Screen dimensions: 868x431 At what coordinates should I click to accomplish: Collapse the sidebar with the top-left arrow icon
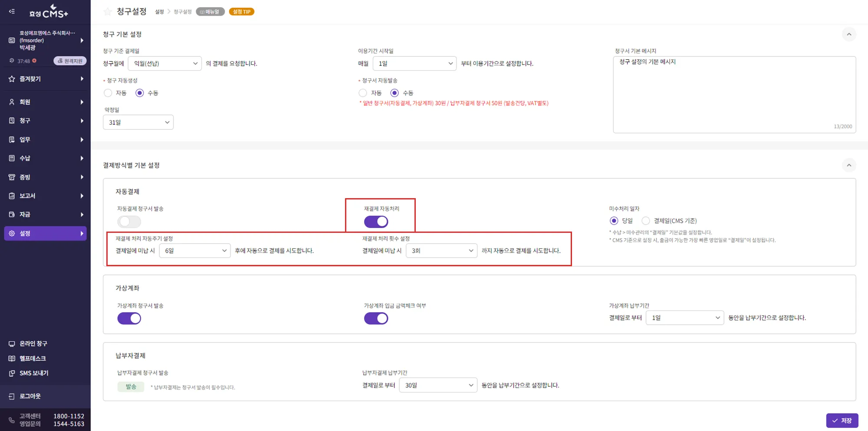(x=12, y=11)
